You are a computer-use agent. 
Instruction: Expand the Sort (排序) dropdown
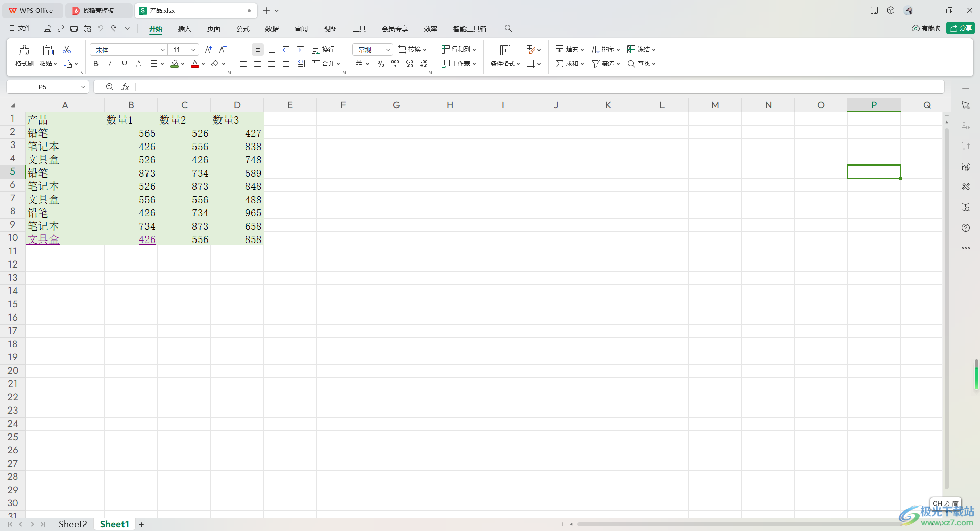tap(618, 50)
